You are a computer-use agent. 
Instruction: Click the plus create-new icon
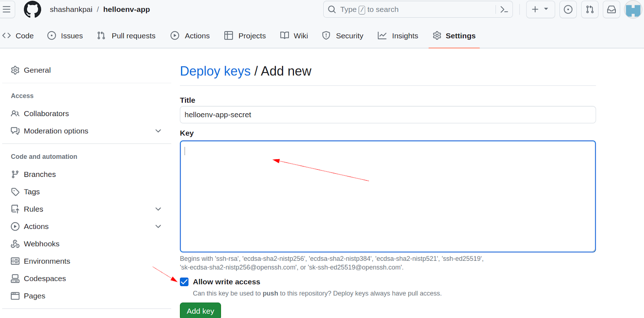[x=535, y=9]
